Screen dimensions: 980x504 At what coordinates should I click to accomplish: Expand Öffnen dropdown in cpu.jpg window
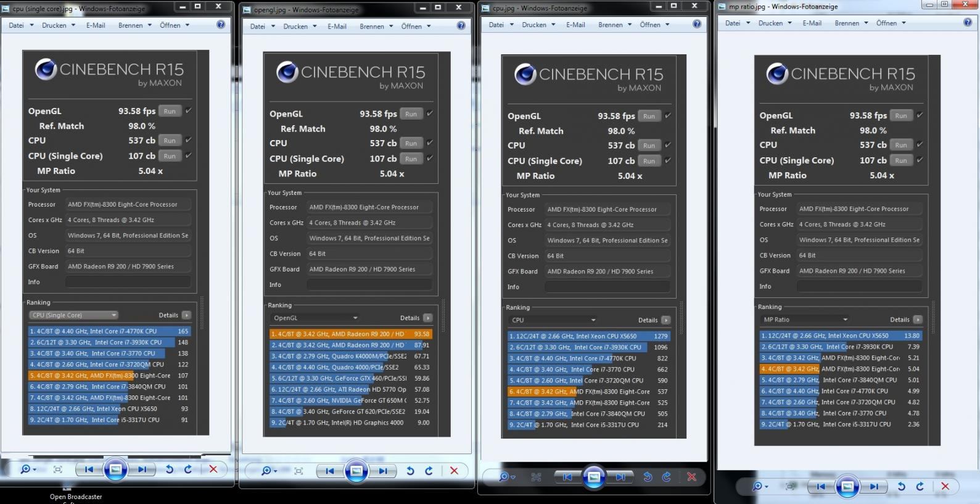point(668,25)
